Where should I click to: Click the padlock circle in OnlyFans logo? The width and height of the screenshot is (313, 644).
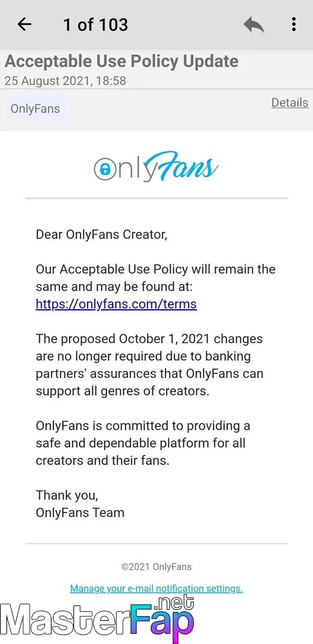pos(105,169)
